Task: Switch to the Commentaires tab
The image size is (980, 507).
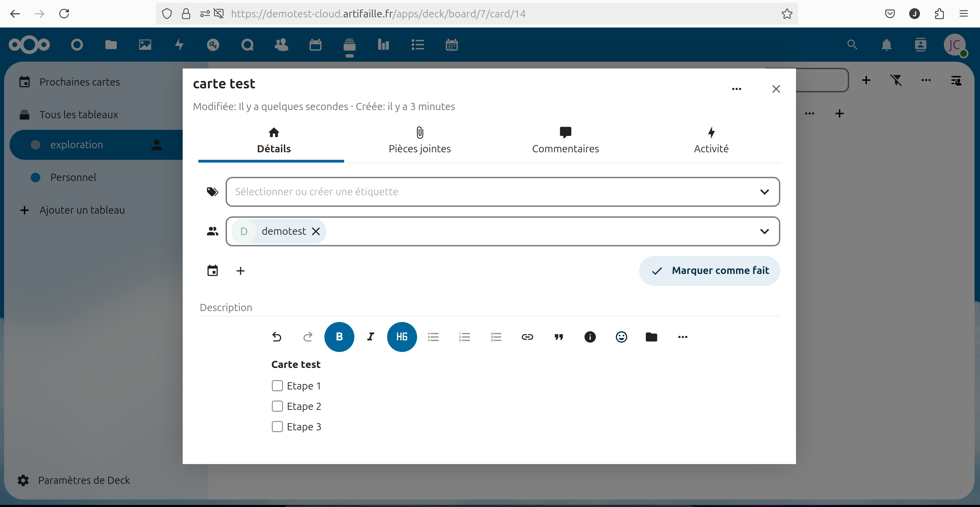Action: [565, 141]
